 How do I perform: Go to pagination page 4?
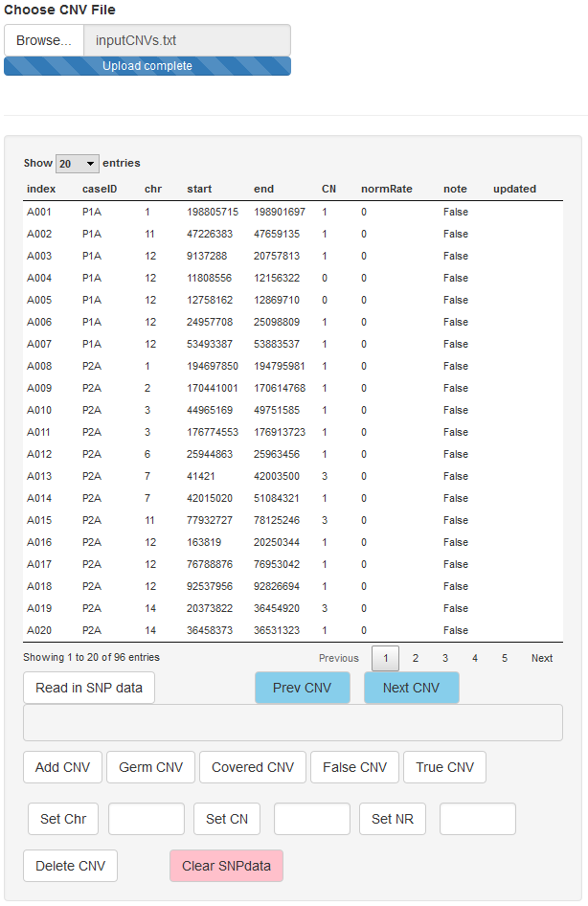point(475,658)
